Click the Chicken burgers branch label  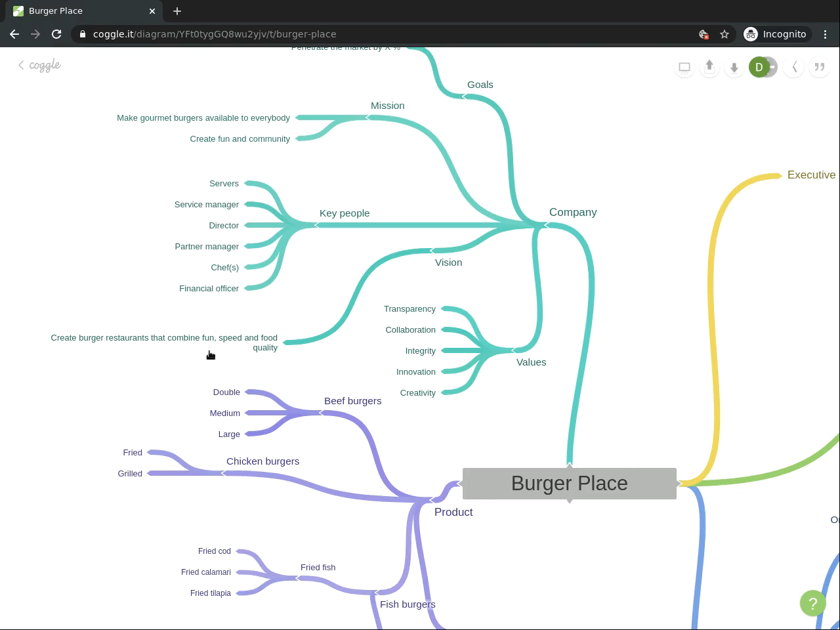point(263,461)
